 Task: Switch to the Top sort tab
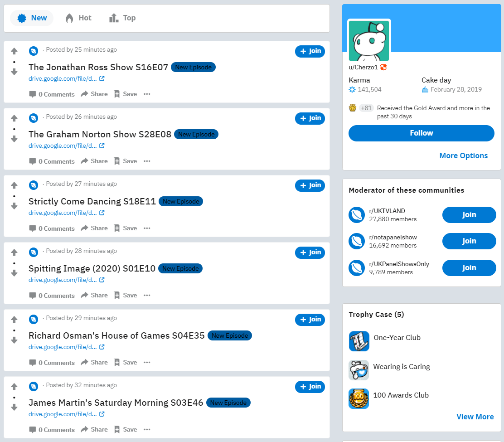tap(122, 18)
